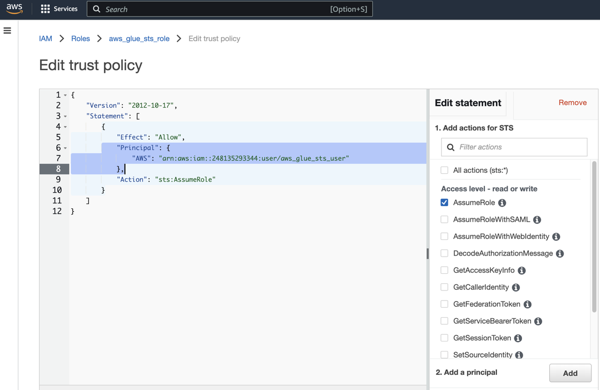The image size is (600, 390).
Task: Click "sts:AssumeRole" value on line 9
Action: click(185, 179)
